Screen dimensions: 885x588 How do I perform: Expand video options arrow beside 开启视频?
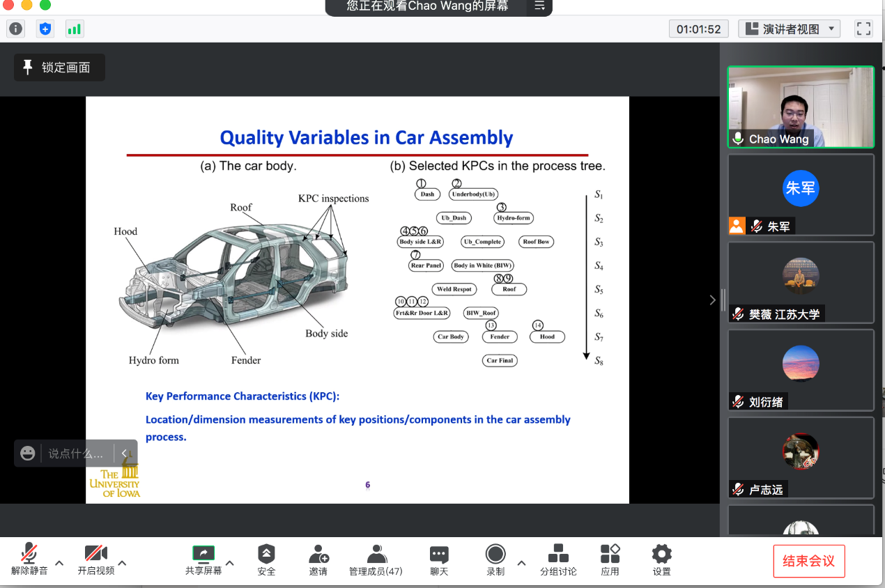[122, 563]
